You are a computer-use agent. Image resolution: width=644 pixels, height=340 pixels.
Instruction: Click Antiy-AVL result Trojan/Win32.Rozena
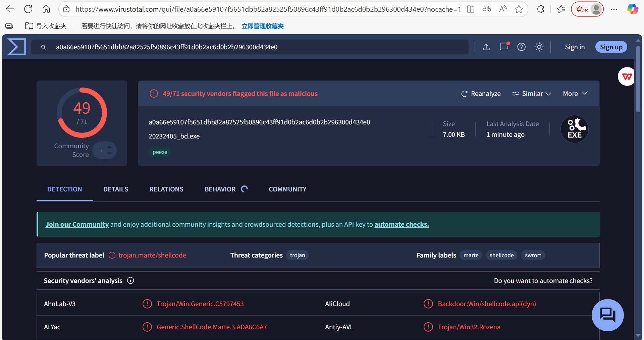469,327
